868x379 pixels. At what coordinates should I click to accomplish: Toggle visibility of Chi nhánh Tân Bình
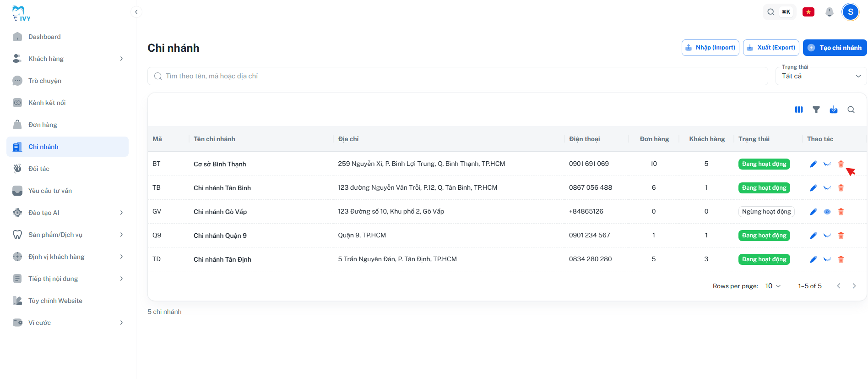pyautogui.click(x=827, y=188)
